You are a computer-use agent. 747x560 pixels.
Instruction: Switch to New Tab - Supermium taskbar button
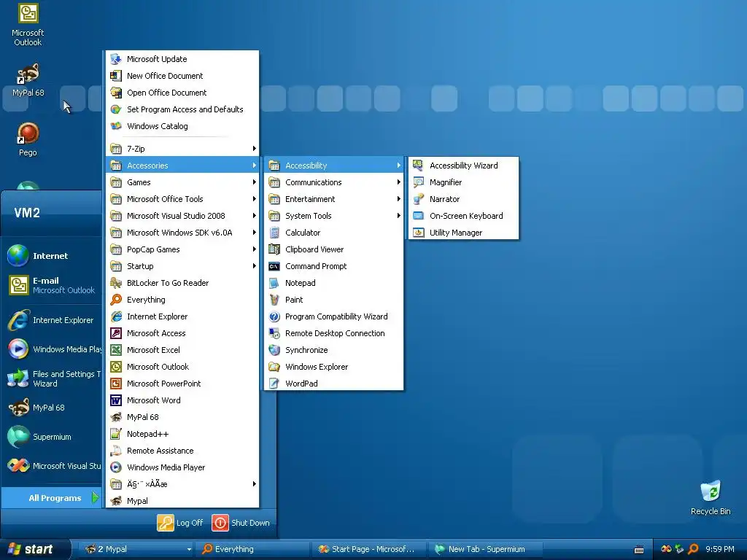tap(486, 549)
